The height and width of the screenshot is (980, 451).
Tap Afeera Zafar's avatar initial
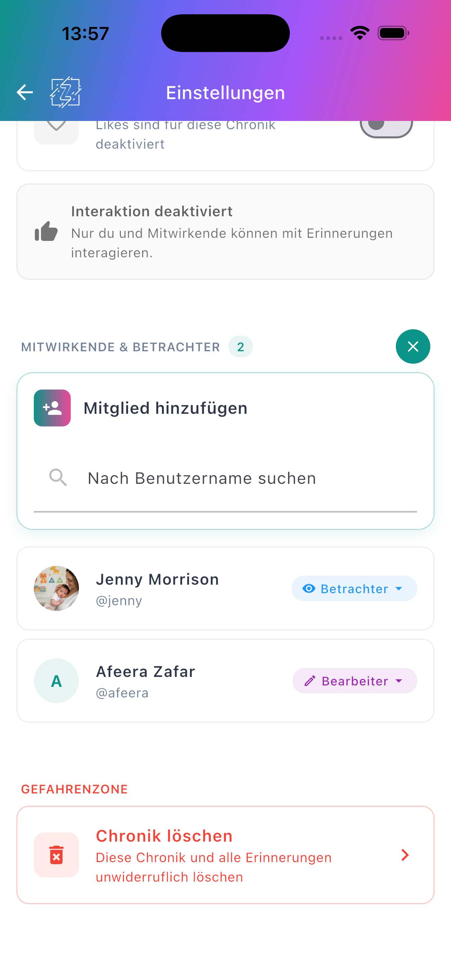pos(56,681)
